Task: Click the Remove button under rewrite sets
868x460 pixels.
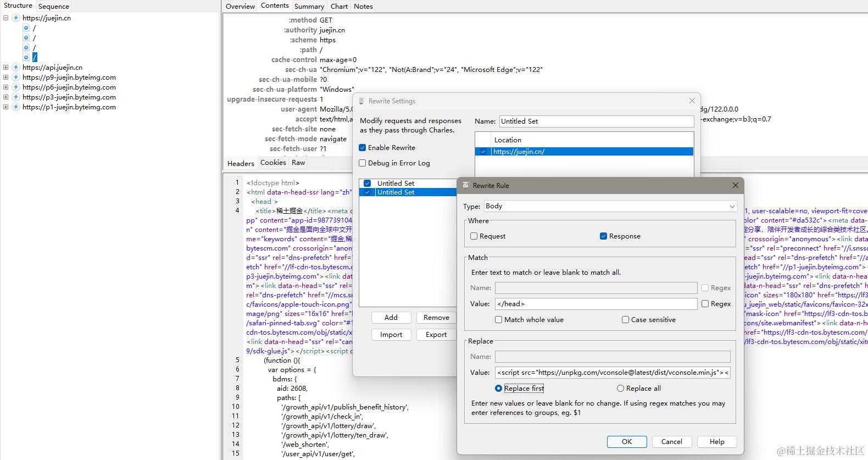Action: [x=436, y=318]
